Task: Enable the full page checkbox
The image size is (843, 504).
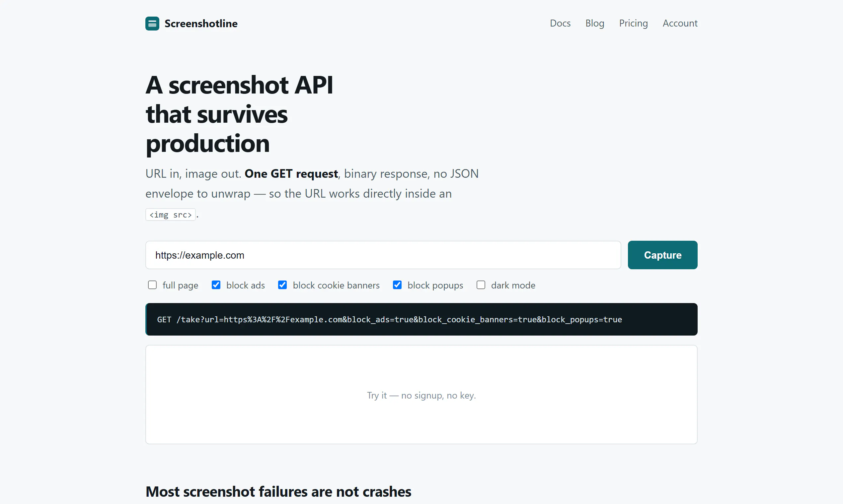Action: pyautogui.click(x=152, y=285)
